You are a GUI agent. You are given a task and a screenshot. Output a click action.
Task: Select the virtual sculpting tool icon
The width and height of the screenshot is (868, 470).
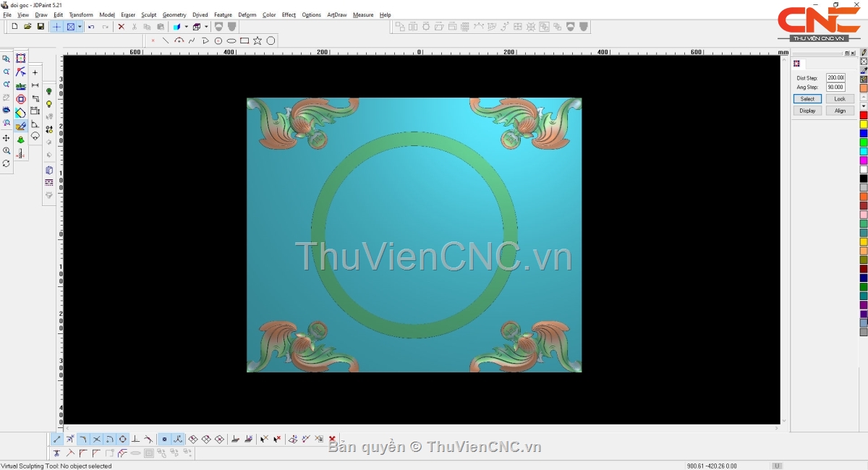click(21, 126)
